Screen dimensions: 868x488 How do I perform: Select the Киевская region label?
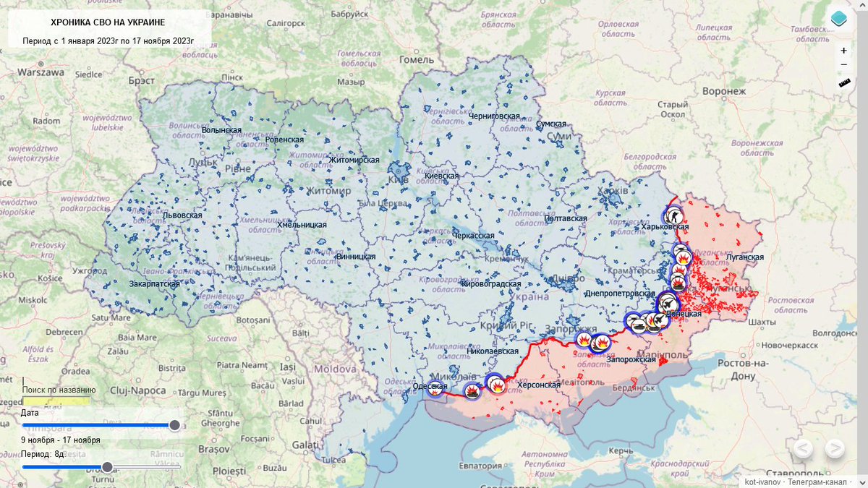(x=441, y=176)
